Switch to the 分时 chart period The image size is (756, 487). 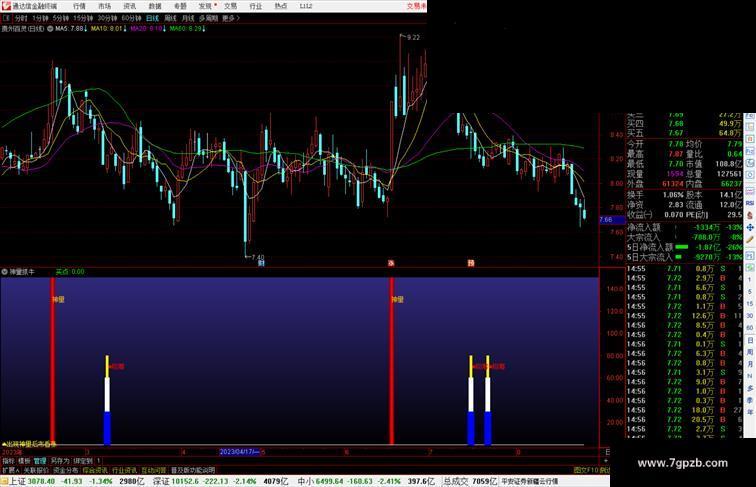pyautogui.click(x=21, y=18)
